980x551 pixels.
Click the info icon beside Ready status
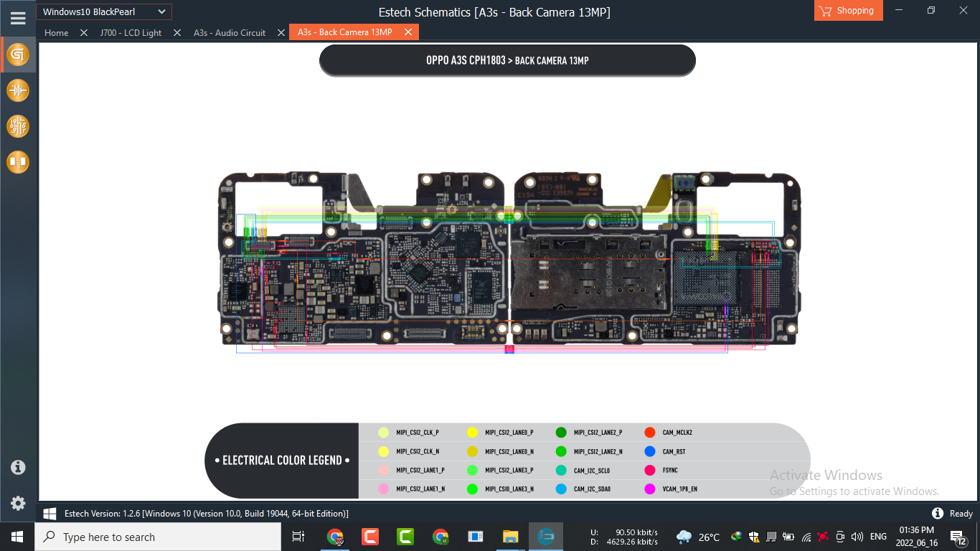(x=937, y=513)
